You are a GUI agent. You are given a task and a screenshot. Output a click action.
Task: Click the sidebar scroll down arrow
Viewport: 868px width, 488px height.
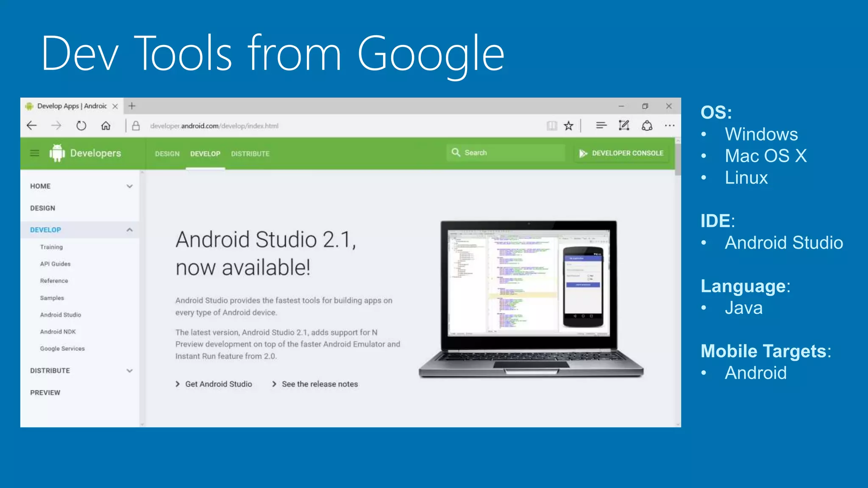click(x=142, y=424)
